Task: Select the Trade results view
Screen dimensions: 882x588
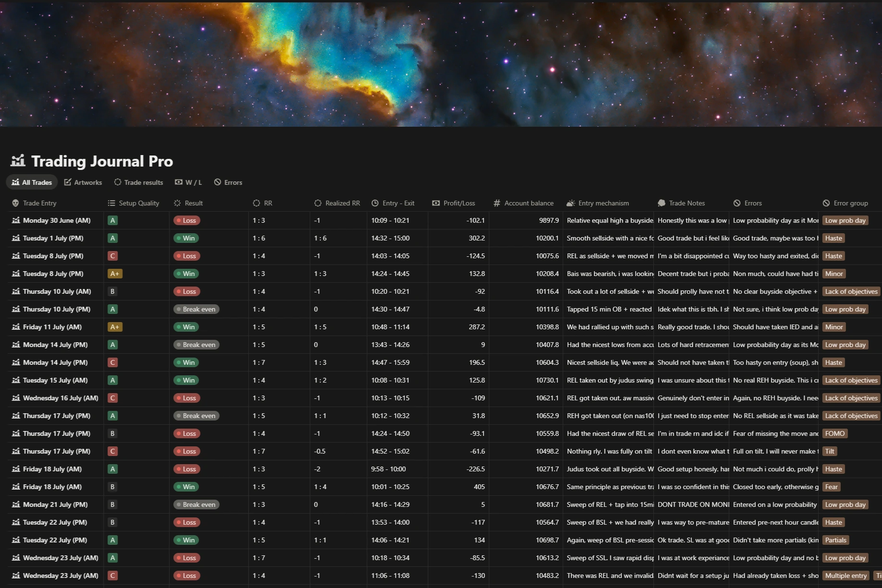Action: [x=138, y=182]
